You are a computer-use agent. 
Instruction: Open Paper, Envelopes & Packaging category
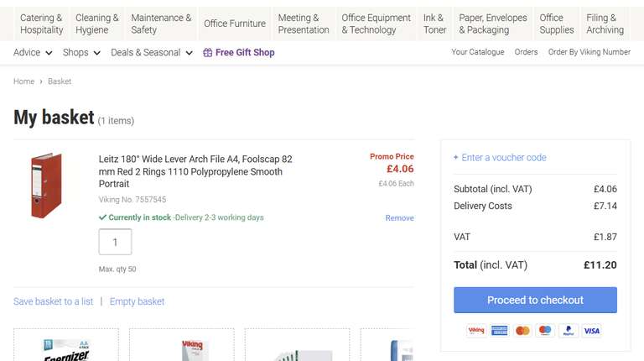tap(493, 24)
